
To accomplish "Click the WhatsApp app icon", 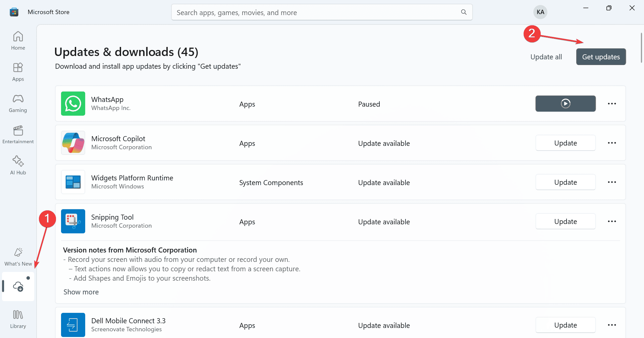I will click(73, 104).
